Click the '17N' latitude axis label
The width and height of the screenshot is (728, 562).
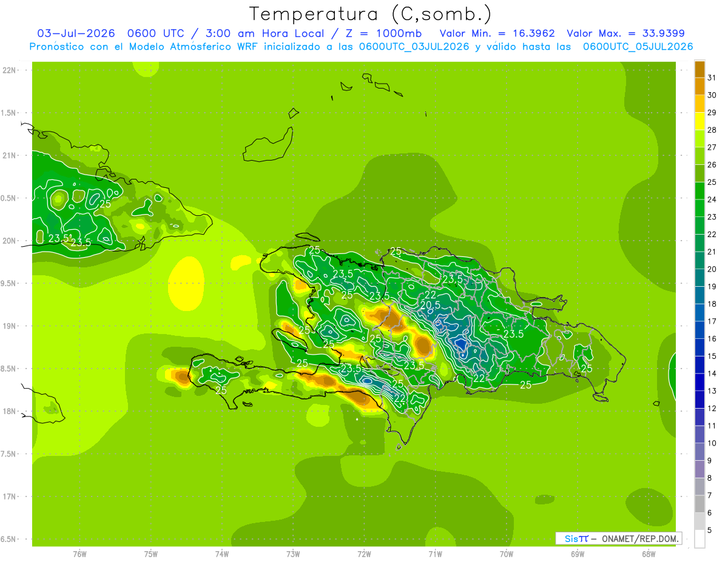coord(10,497)
